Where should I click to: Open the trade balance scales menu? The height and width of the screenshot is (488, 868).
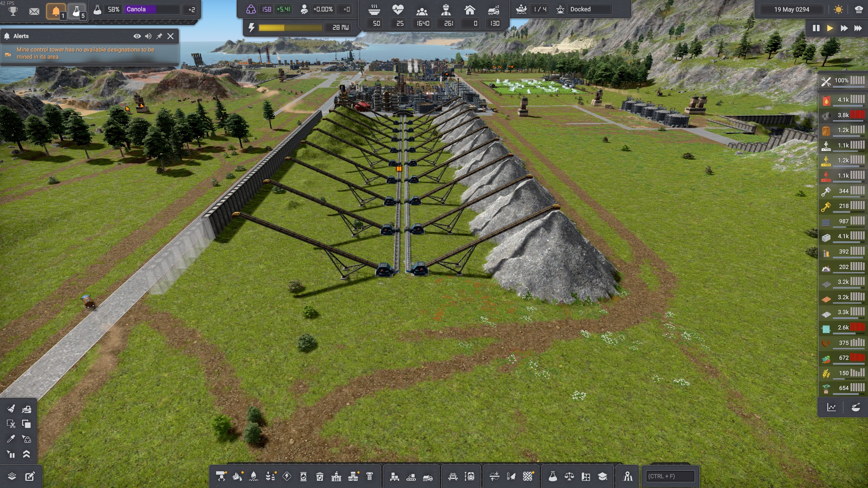[x=569, y=477]
